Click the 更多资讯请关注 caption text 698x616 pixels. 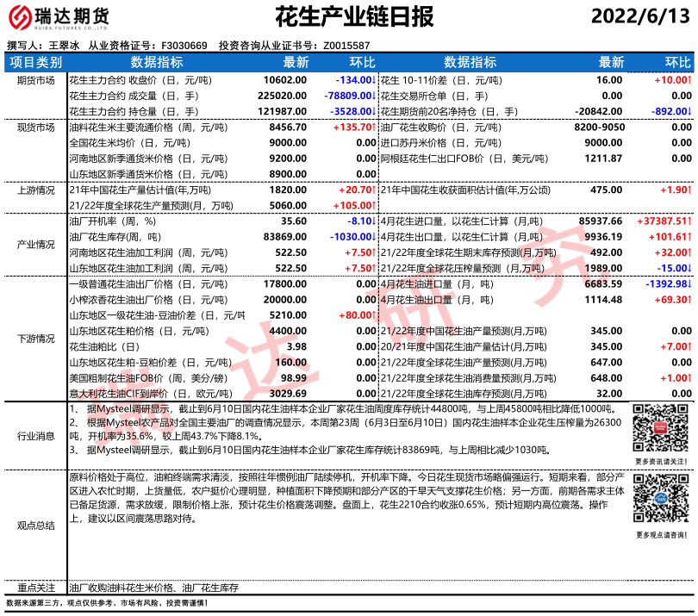point(661,462)
